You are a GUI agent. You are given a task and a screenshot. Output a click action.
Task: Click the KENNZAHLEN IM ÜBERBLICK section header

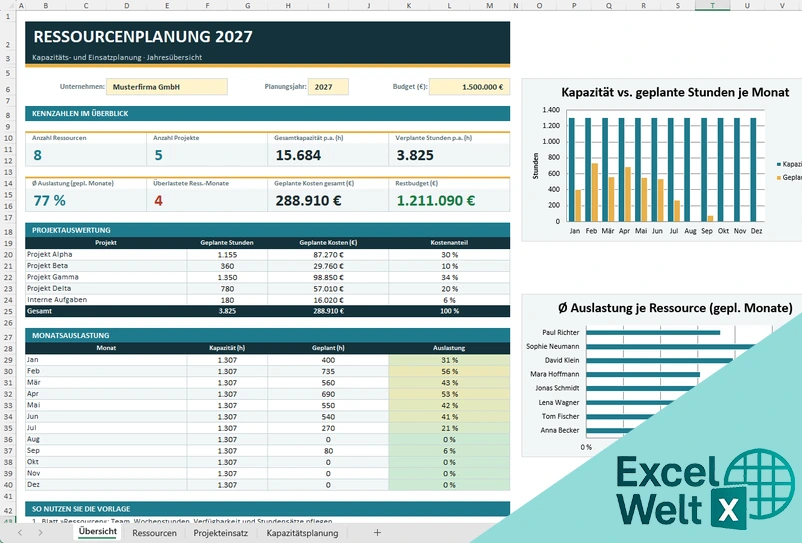pyautogui.click(x=268, y=114)
